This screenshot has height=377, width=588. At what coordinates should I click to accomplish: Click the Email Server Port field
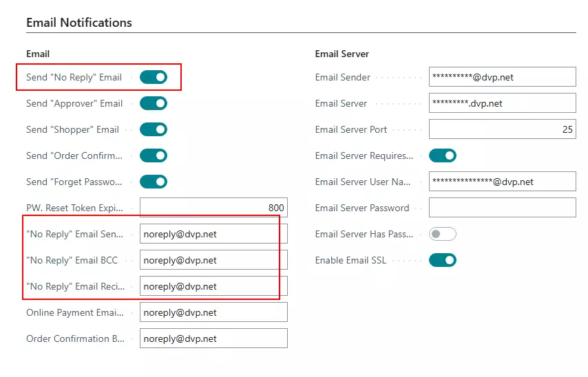[502, 129]
